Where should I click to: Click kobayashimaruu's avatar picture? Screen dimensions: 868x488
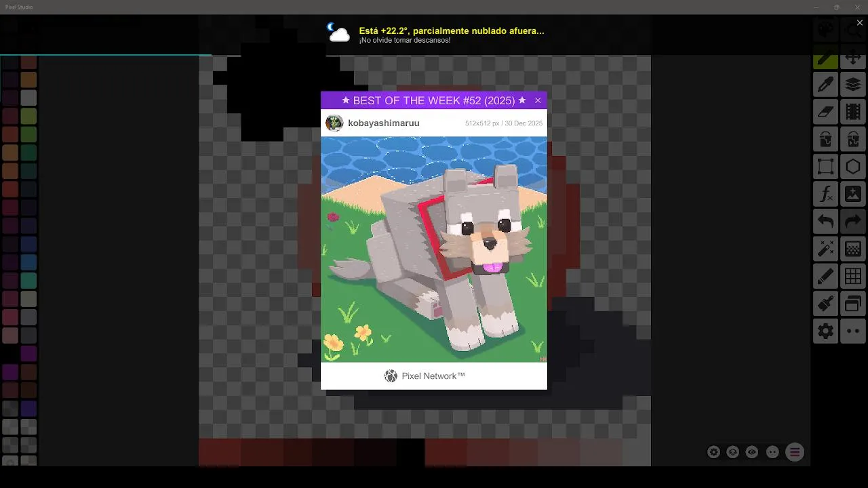[334, 123]
